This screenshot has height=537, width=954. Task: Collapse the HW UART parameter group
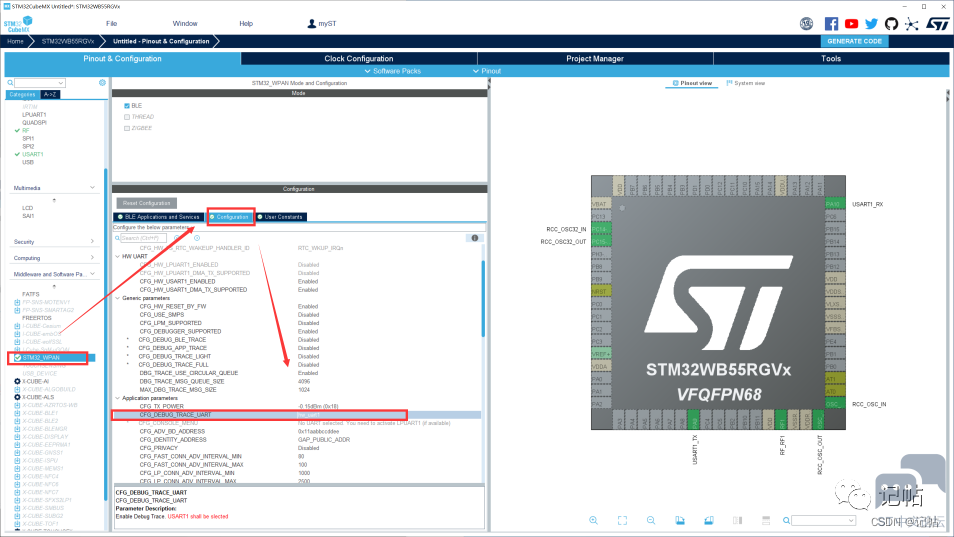(x=117, y=257)
